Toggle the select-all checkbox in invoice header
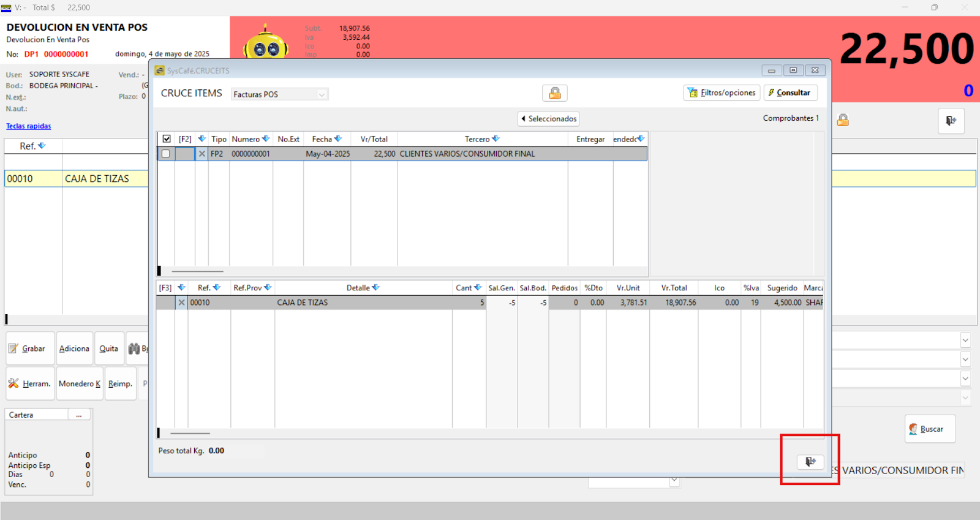This screenshot has height=520, width=980. point(166,139)
